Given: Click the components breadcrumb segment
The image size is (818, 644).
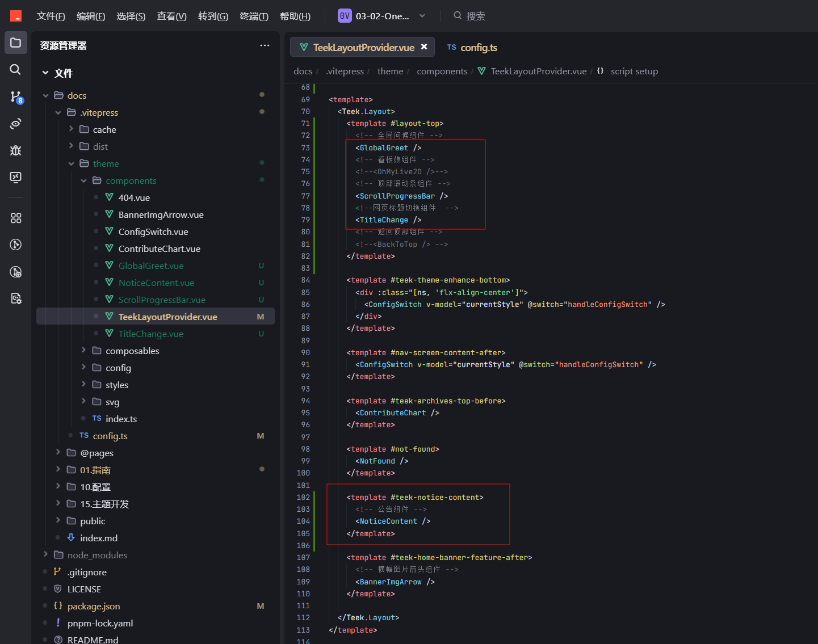Looking at the screenshot, I should (x=442, y=71).
